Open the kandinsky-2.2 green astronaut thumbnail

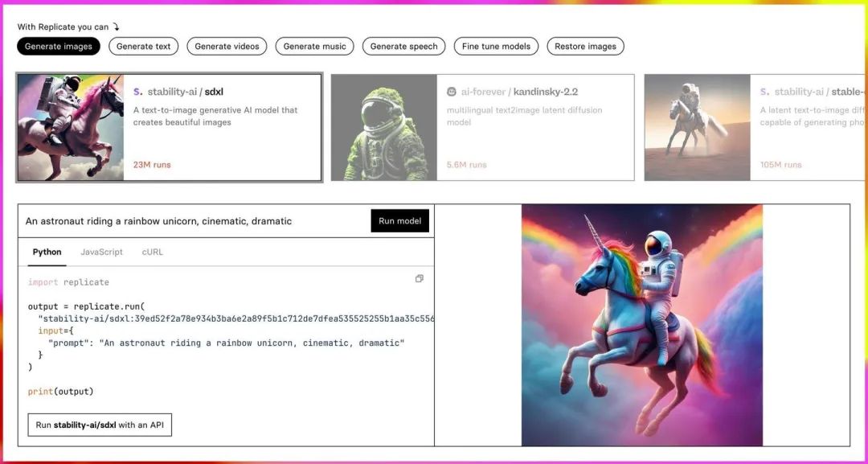[x=384, y=128]
